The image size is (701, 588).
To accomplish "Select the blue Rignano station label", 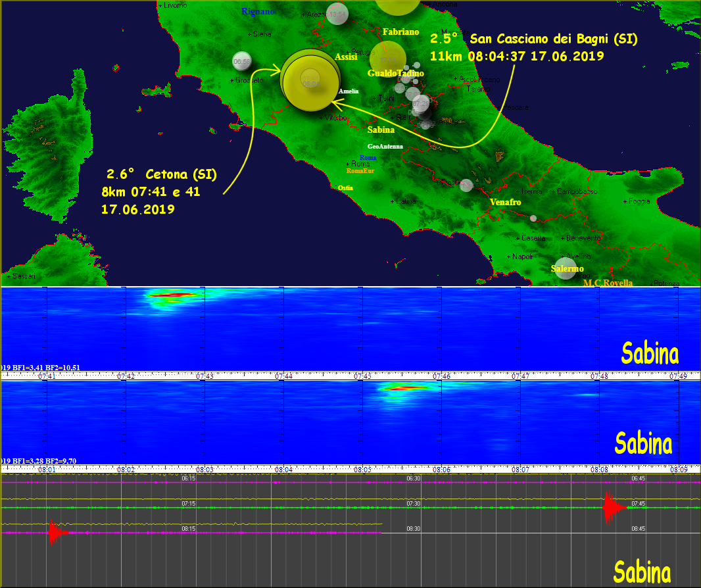I will (x=258, y=12).
